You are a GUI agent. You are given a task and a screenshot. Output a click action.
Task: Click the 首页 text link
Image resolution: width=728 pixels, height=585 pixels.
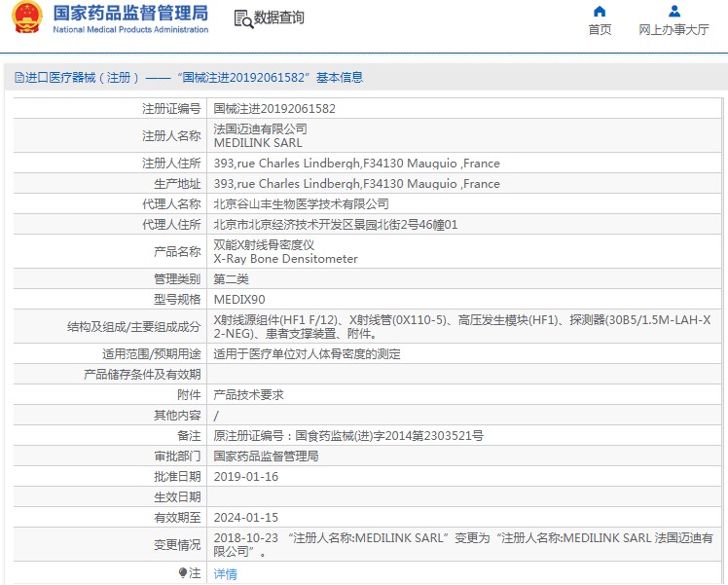pos(600,30)
